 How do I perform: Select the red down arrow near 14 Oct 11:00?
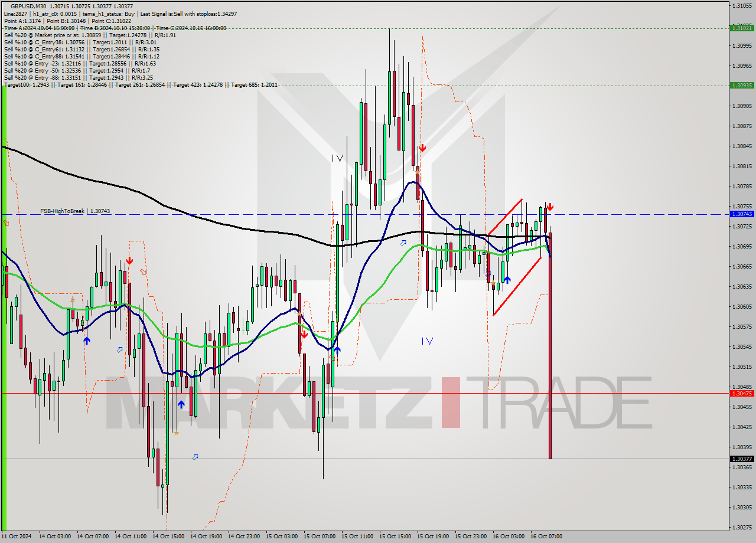point(129,260)
